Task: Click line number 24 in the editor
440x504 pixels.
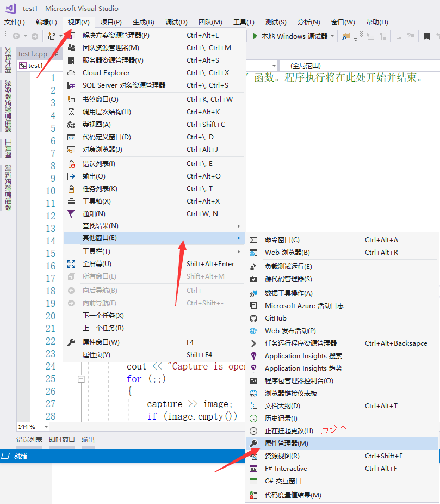Action: (x=51, y=366)
